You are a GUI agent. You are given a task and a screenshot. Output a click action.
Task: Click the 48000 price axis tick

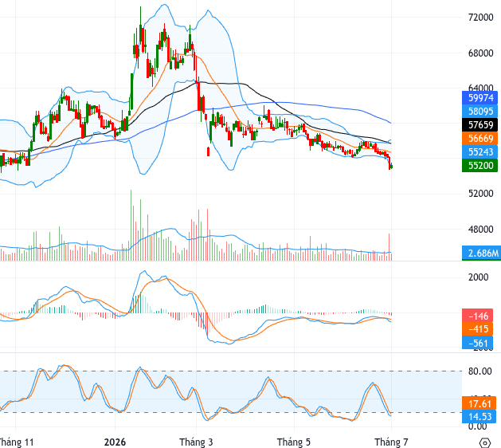(480, 230)
